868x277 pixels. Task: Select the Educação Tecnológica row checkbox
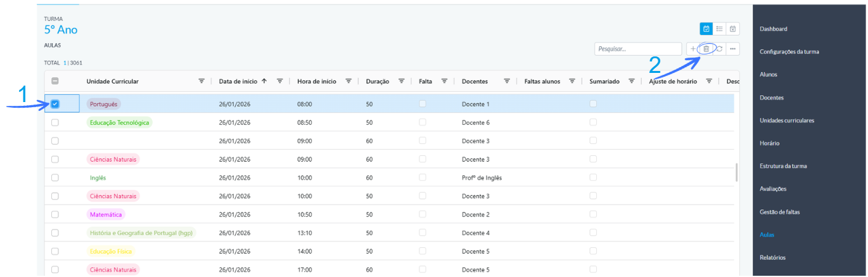pos(55,122)
